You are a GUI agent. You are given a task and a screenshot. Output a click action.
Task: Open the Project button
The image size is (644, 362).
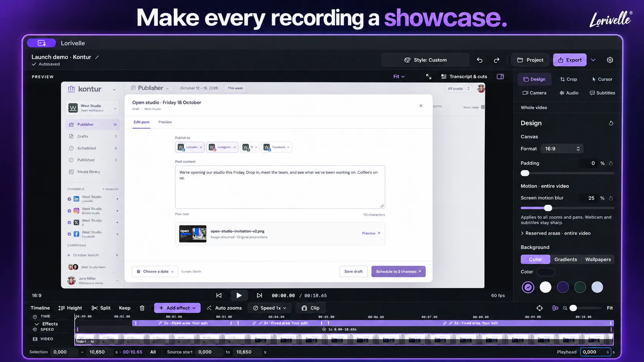click(x=530, y=60)
